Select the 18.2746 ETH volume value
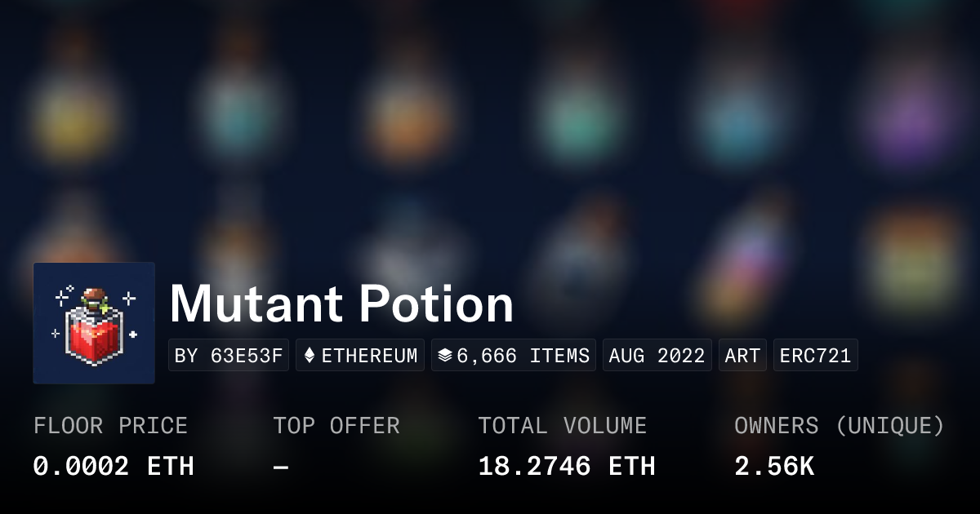 (x=567, y=467)
